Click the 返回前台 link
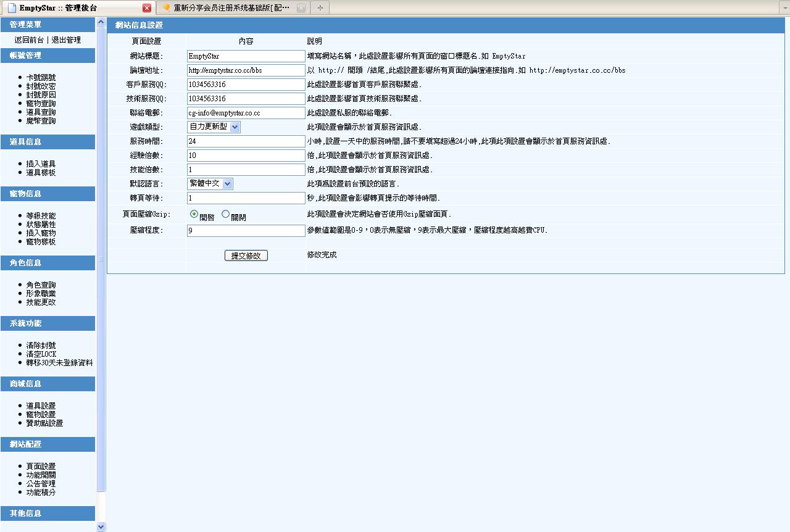790x532 pixels. coord(29,40)
